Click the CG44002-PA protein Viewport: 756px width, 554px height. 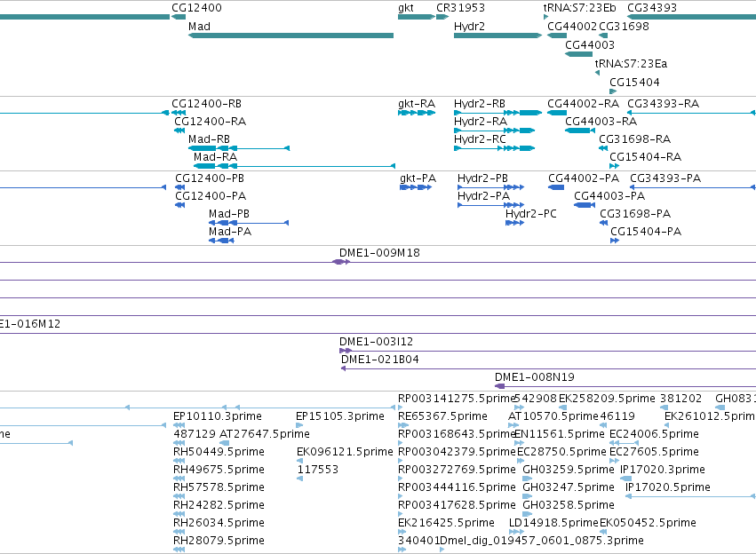(584, 178)
